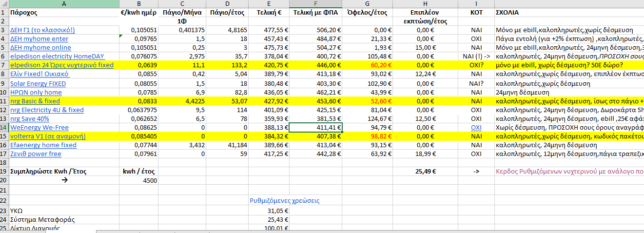644x233 pixels.
Task: Select column B header
Action: click(138, 4)
